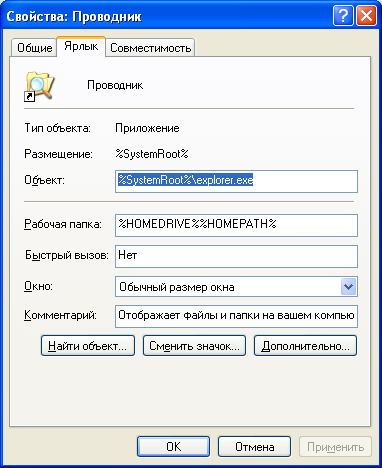Click the Проводник name text beside icon
The image size is (382, 468).
(115, 85)
